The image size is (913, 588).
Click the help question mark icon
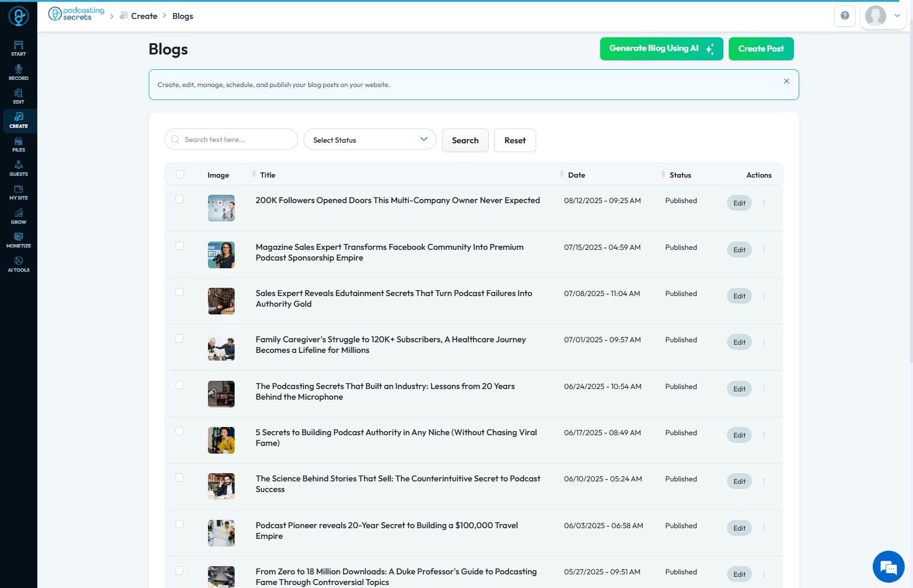point(844,16)
